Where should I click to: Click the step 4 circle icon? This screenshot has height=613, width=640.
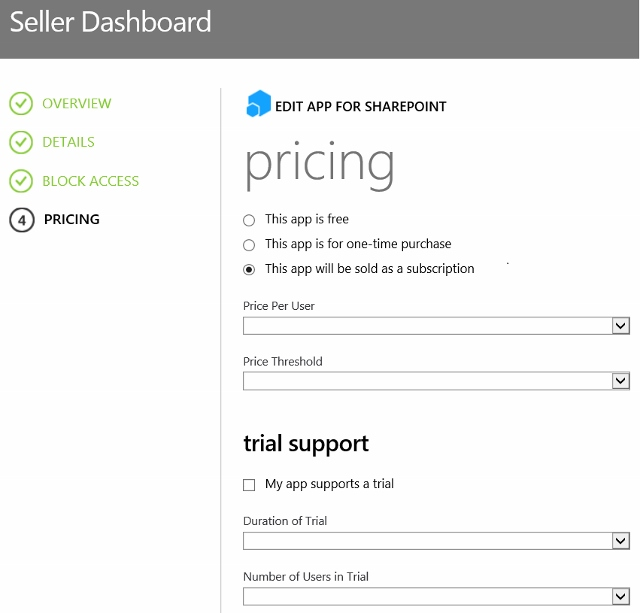coord(22,220)
